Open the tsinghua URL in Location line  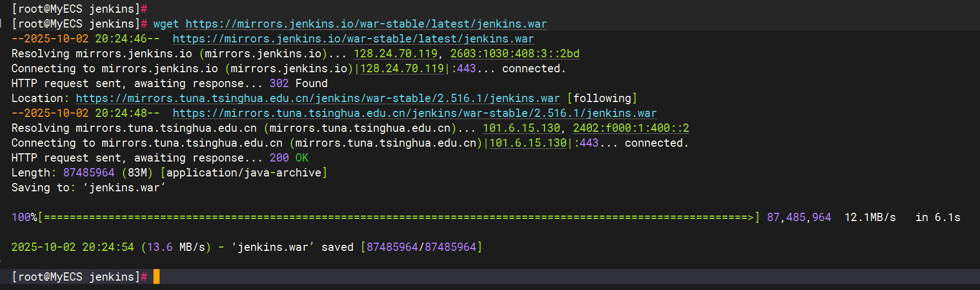(x=317, y=98)
